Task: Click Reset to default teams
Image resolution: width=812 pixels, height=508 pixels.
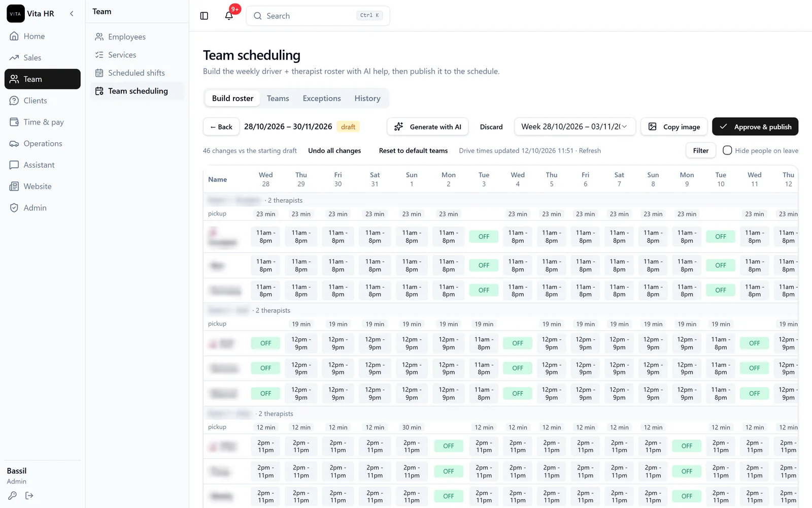Action: 413,151
